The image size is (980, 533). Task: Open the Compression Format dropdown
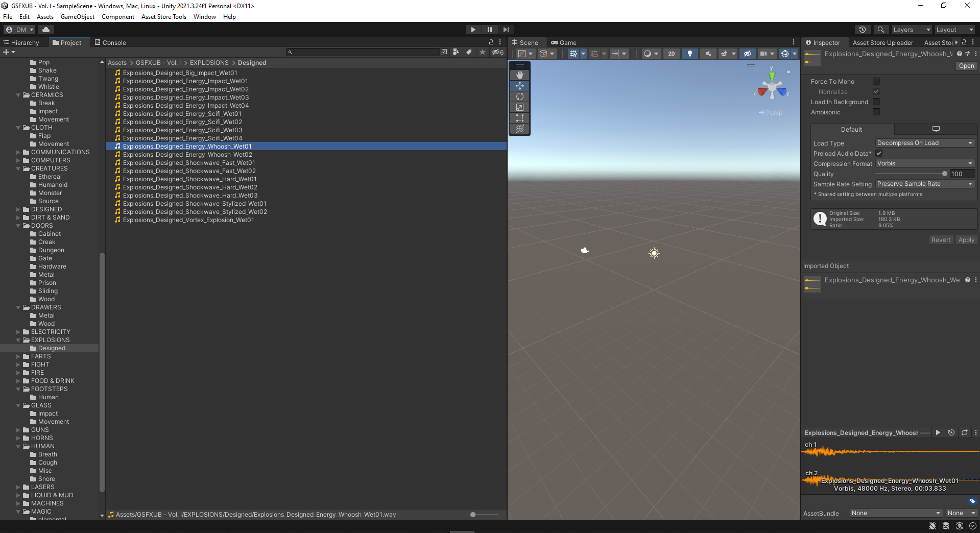(x=925, y=163)
